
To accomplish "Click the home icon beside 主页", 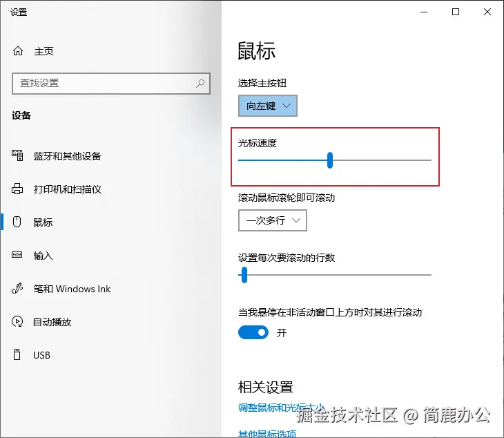I will click(18, 51).
